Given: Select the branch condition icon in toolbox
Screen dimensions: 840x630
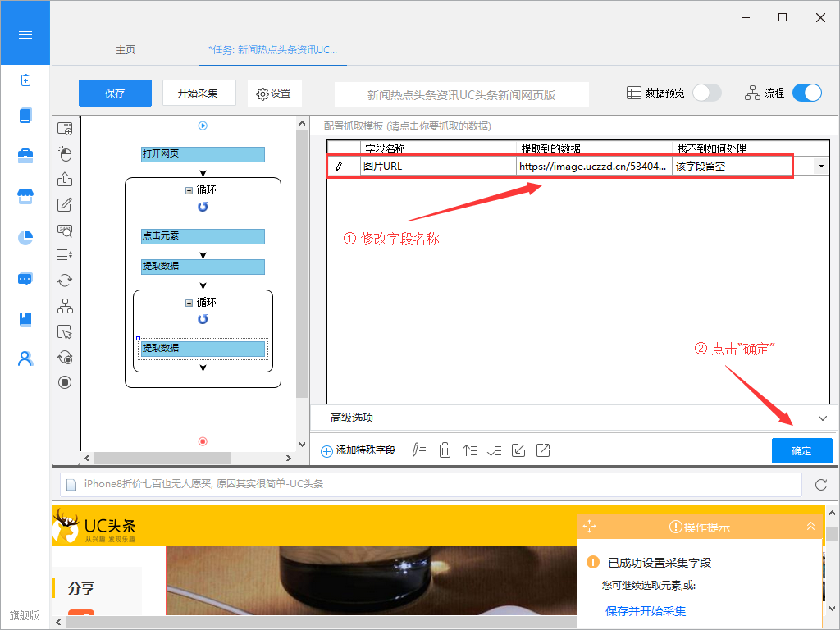Looking at the screenshot, I should [x=65, y=306].
